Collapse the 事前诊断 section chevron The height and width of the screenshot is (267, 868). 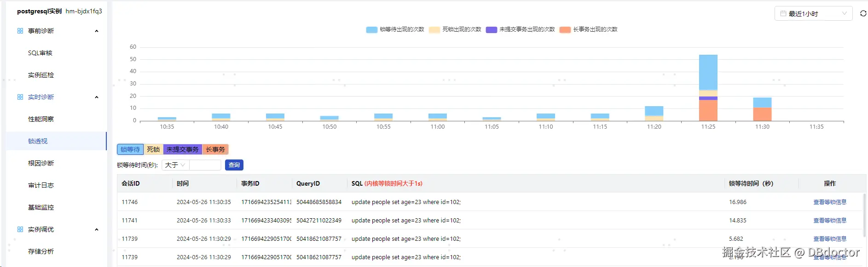tap(97, 31)
